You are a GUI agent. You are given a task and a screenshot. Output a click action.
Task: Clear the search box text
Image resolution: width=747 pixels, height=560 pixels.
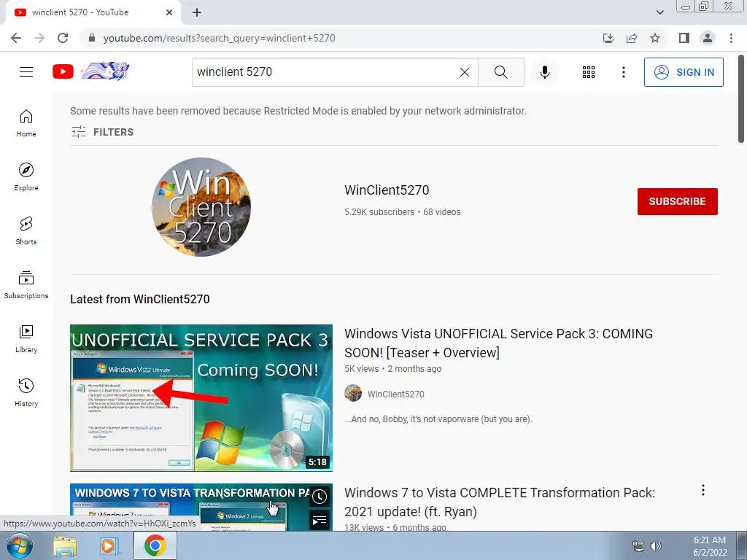pyautogui.click(x=465, y=72)
